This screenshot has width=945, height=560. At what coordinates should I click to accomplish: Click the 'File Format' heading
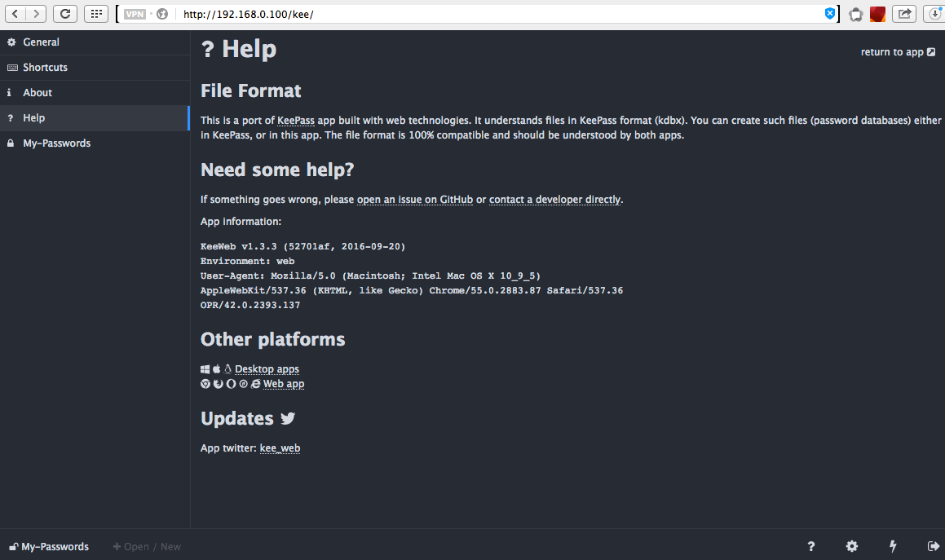tap(250, 91)
